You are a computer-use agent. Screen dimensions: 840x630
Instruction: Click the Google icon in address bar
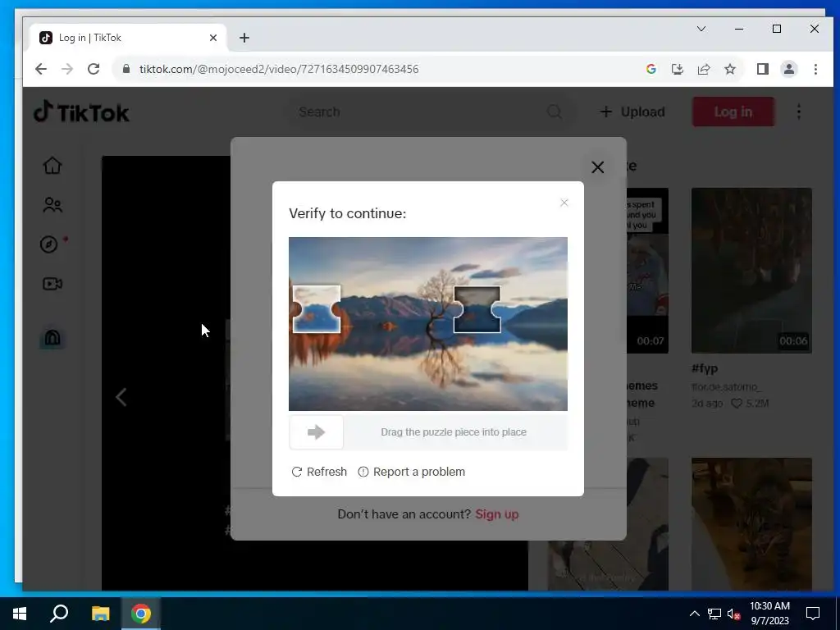pos(651,69)
